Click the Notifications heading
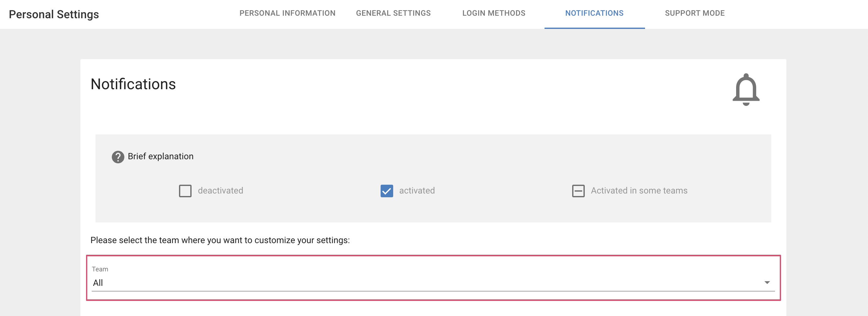Viewport: 868px width, 316px height. [x=133, y=84]
